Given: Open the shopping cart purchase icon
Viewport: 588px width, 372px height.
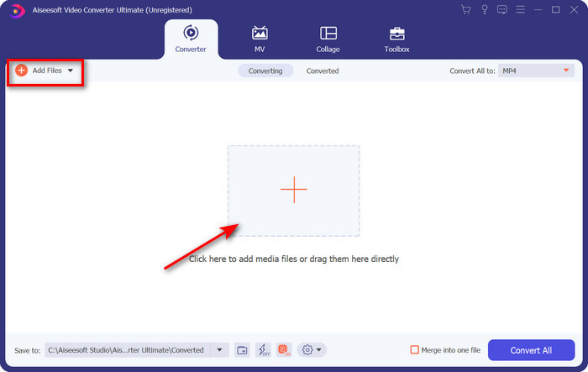Looking at the screenshot, I should click(x=465, y=10).
